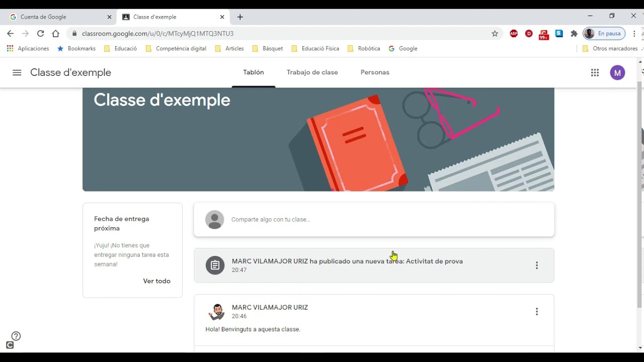Open the Chrome three-dot menu
Viewport: 644px width, 362px height.
634,34
